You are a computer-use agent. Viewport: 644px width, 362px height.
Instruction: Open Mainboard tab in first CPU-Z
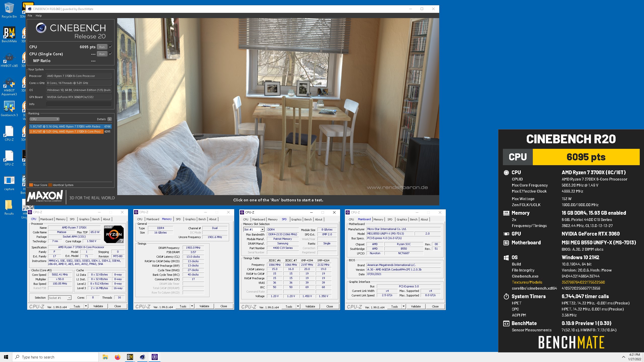coord(47,219)
